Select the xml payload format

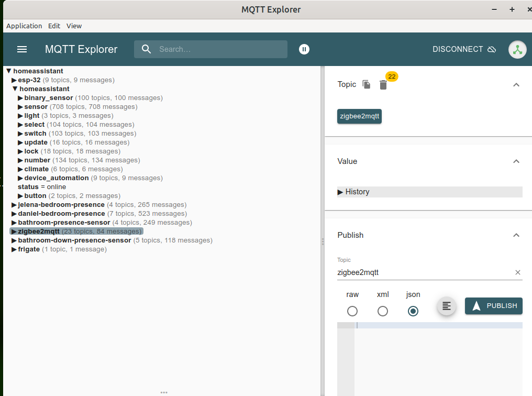pyautogui.click(x=383, y=311)
